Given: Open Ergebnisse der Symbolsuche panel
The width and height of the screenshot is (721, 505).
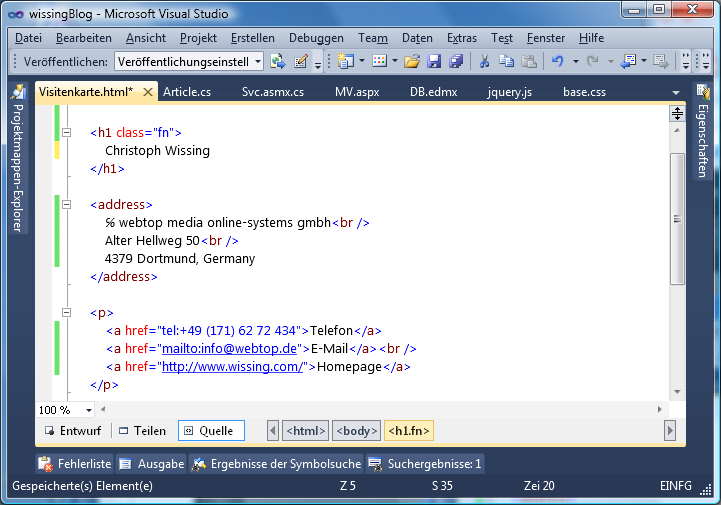Looking at the screenshot, I should tap(276, 464).
